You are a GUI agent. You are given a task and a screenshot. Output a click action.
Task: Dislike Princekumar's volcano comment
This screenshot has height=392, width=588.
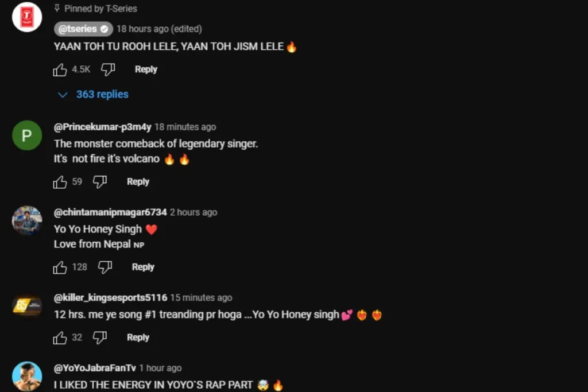click(x=100, y=182)
